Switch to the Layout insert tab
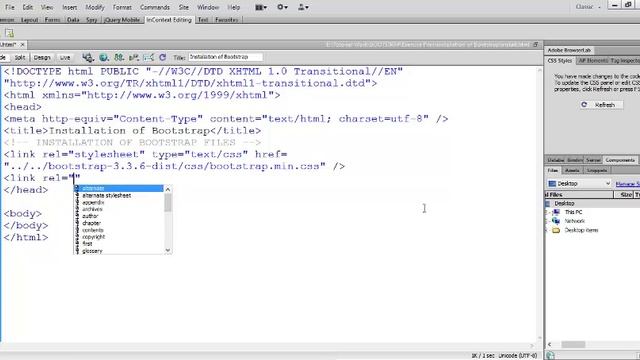Image resolution: width=640 pixels, height=360 pixels. tap(29, 20)
